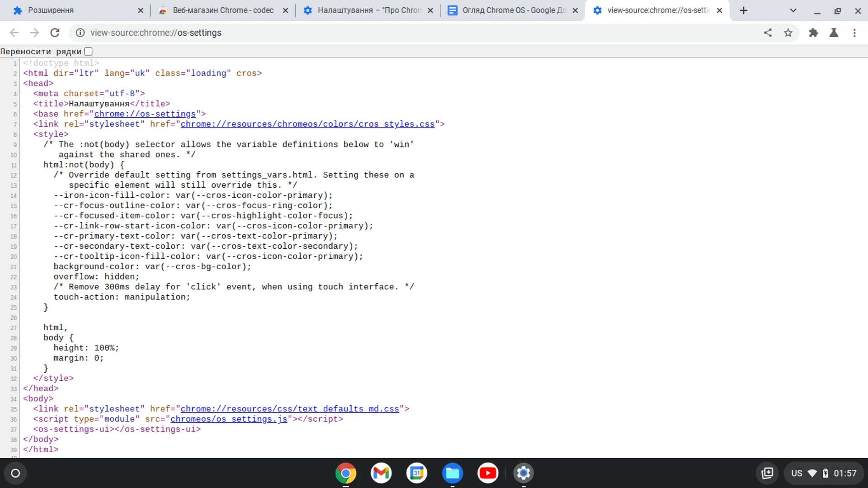Image resolution: width=868 pixels, height=488 pixels.
Task: Switch to the Розширення tab
Action: click(x=72, y=10)
